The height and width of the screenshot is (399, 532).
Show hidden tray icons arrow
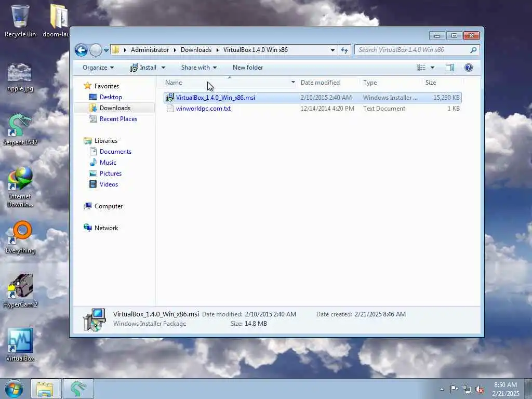tap(442, 389)
